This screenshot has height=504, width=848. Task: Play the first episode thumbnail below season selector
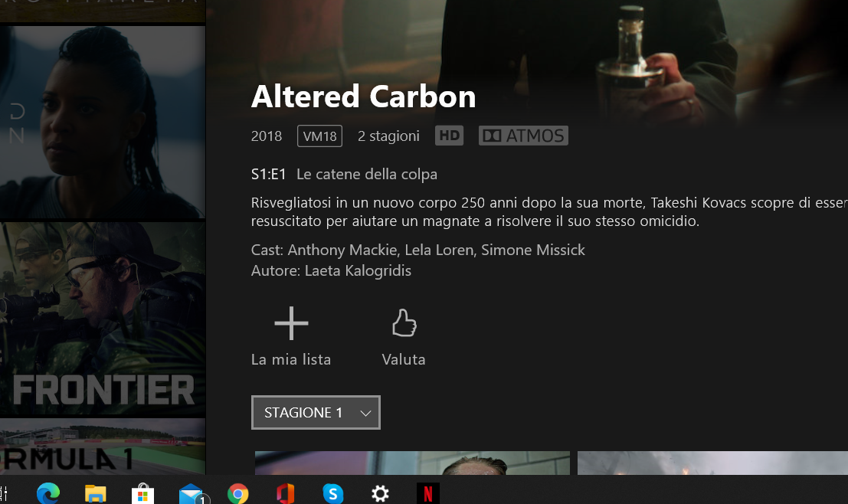[412, 463]
